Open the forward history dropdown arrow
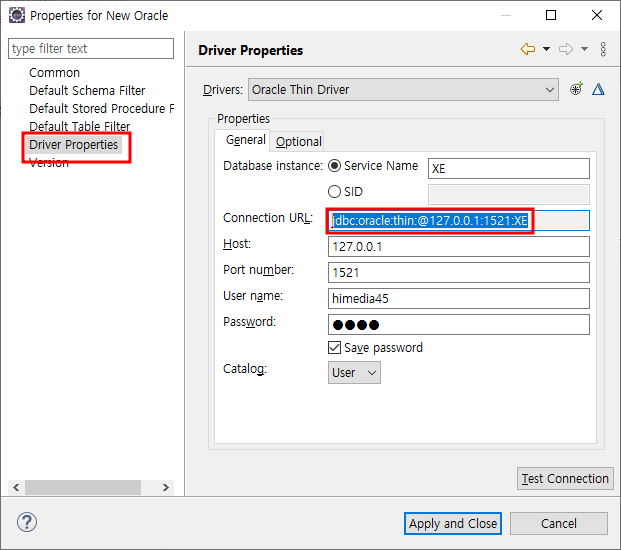 584,49
